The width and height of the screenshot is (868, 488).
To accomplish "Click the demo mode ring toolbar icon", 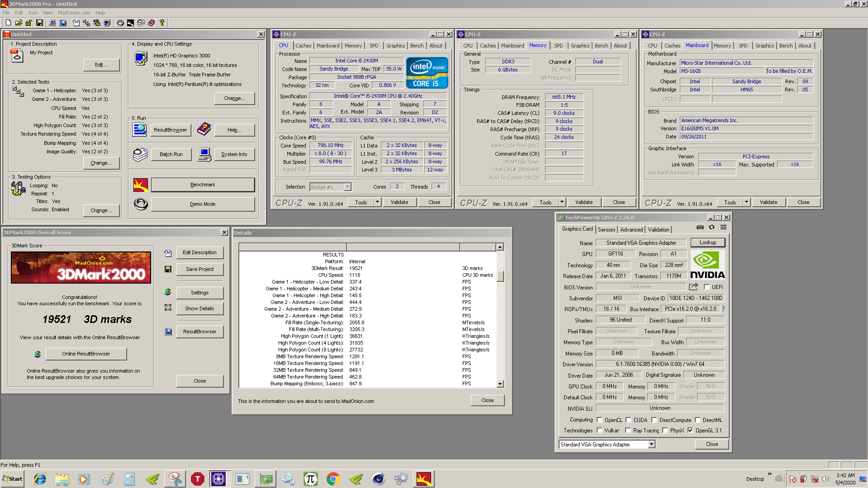I will tap(120, 23).
